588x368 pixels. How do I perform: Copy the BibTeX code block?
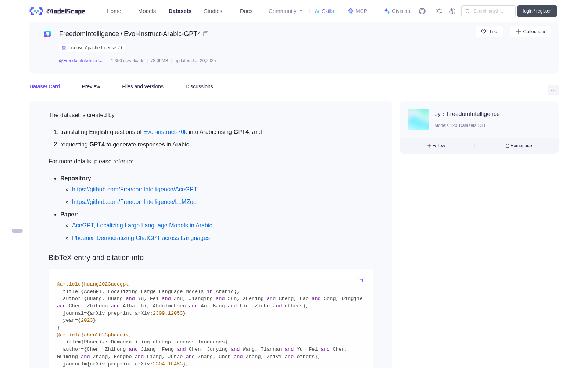[361, 281]
